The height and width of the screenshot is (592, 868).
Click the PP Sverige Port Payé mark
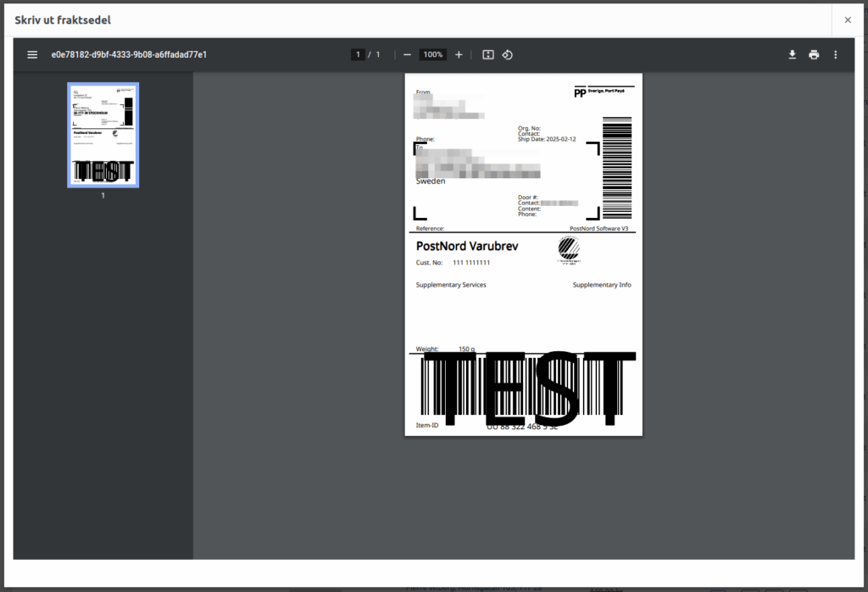(x=604, y=91)
